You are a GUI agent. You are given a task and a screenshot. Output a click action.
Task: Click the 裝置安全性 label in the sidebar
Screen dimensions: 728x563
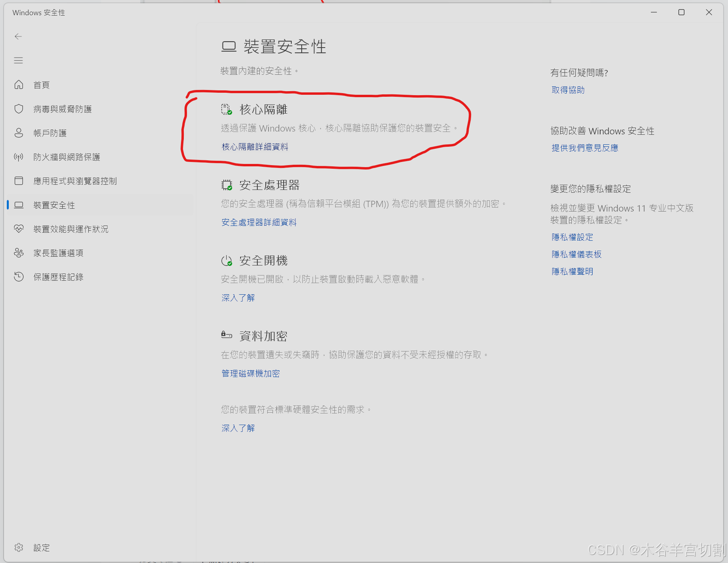click(54, 205)
